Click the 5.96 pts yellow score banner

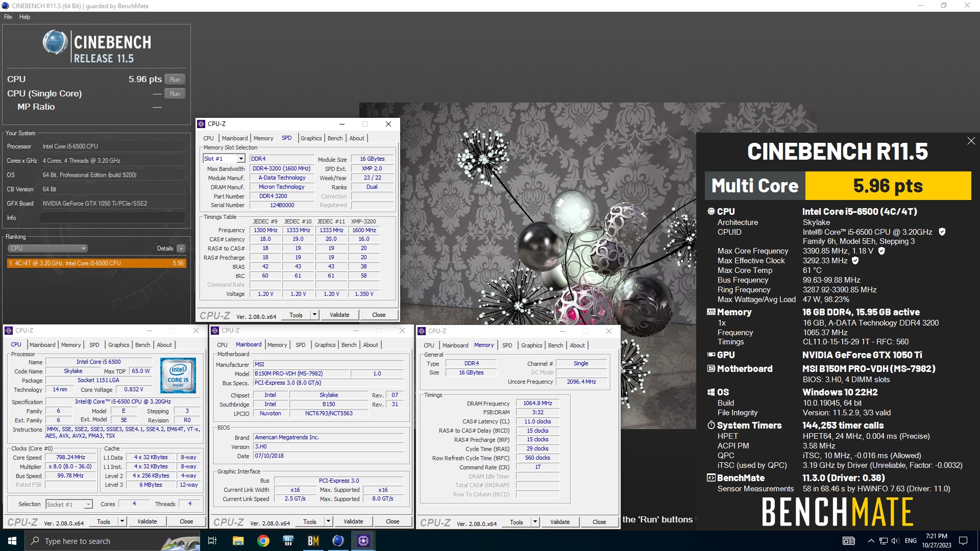tap(888, 186)
